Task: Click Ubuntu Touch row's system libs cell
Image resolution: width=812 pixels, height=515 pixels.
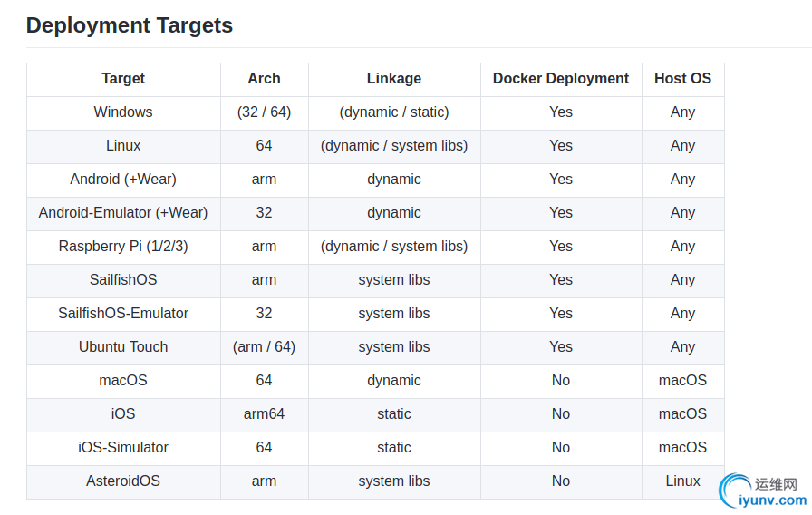Action: point(394,346)
